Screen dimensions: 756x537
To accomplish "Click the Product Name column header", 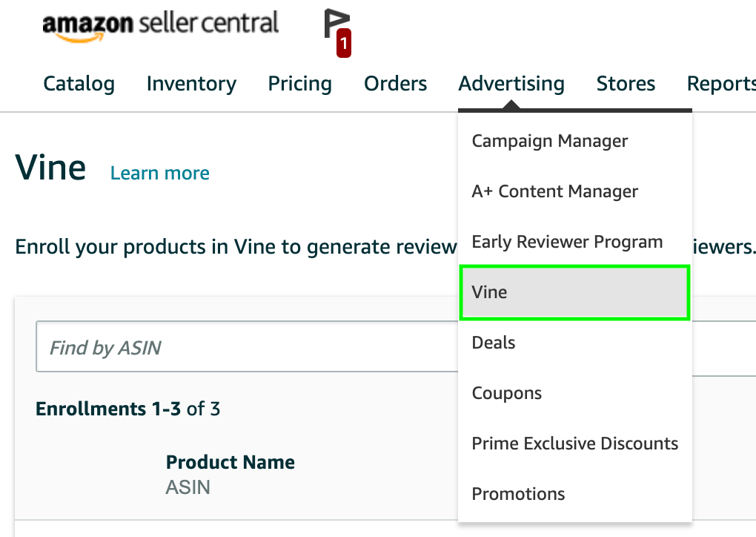I will point(230,462).
